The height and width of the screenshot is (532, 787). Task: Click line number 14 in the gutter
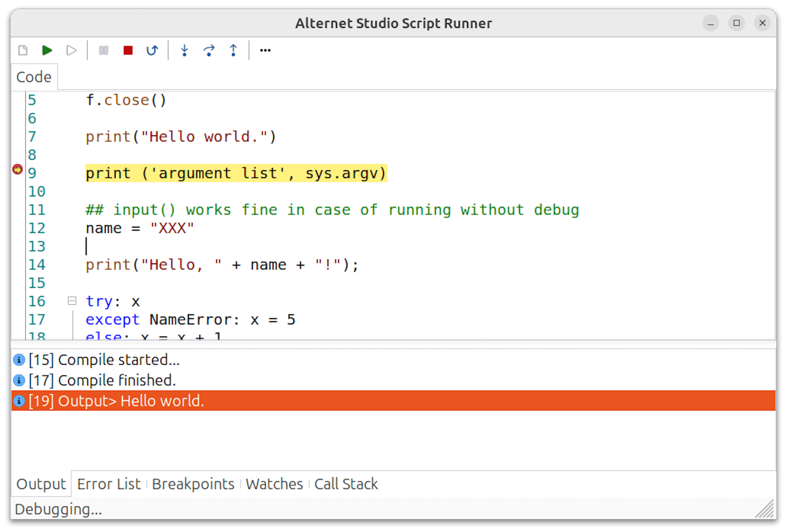(x=37, y=265)
